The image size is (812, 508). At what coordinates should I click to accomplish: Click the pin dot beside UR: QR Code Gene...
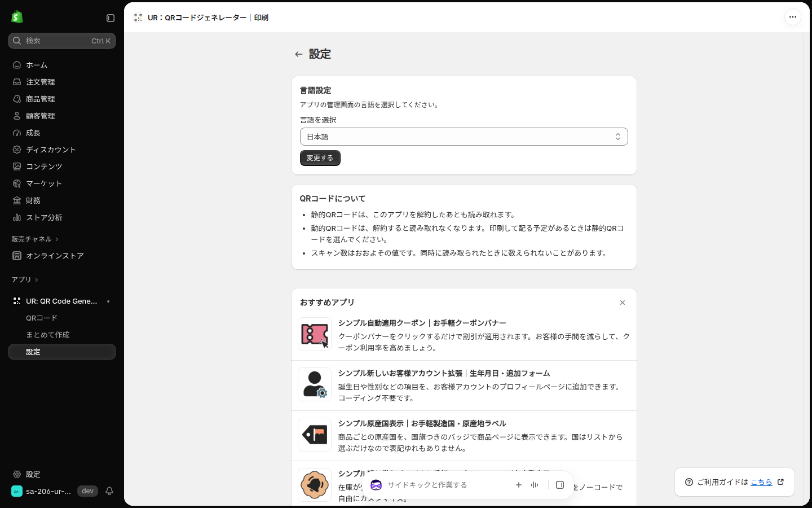[x=108, y=301]
